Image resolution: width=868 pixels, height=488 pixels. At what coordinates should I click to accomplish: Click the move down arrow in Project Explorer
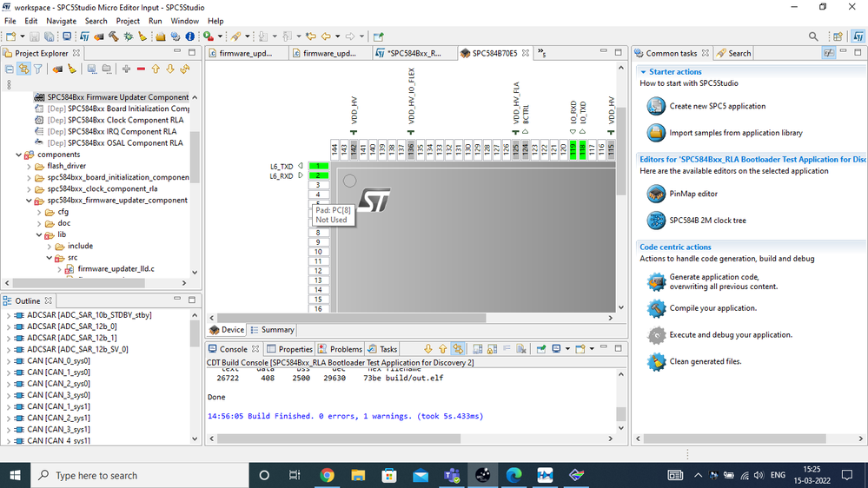click(x=170, y=69)
